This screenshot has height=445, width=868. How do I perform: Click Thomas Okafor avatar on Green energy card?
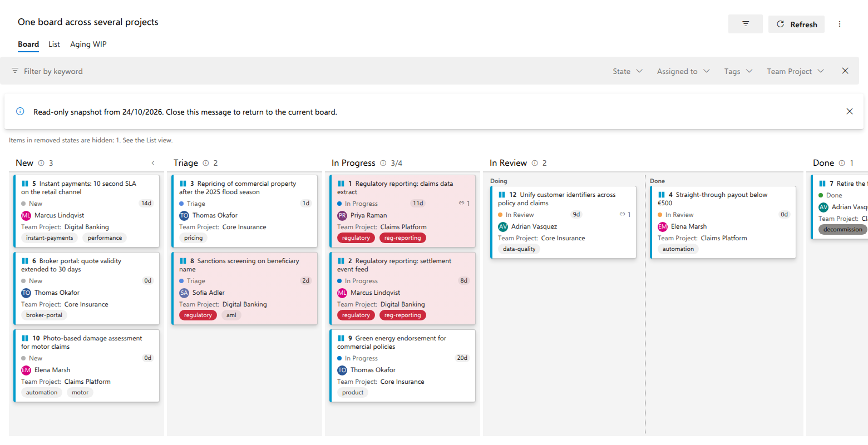342,370
